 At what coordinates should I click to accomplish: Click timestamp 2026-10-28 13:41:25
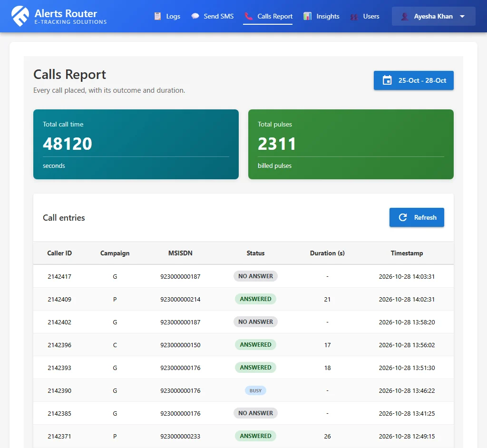pyautogui.click(x=407, y=413)
